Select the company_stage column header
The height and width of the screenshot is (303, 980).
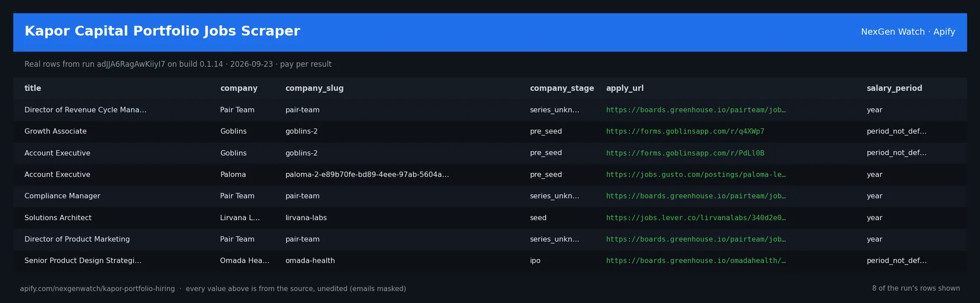(x=561, y=88)
